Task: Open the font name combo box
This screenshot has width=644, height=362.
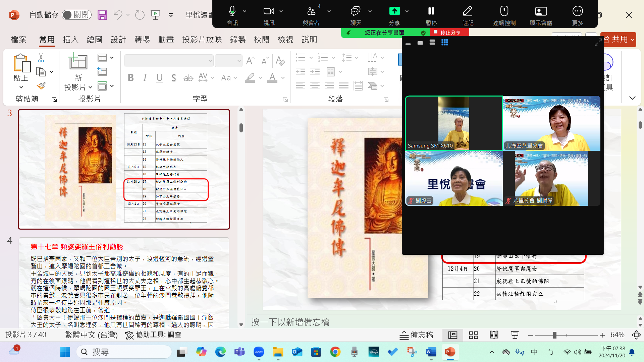Action: pos(168,61)
